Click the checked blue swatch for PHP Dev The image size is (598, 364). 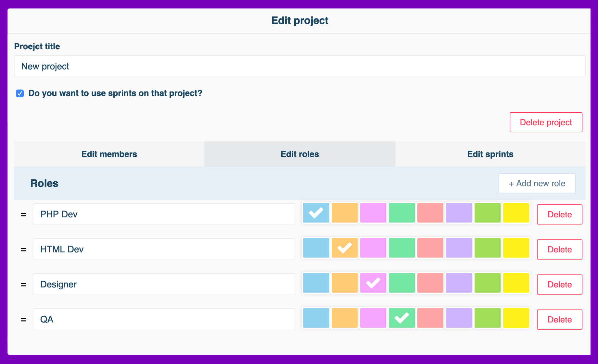click(x=316, y=213)
